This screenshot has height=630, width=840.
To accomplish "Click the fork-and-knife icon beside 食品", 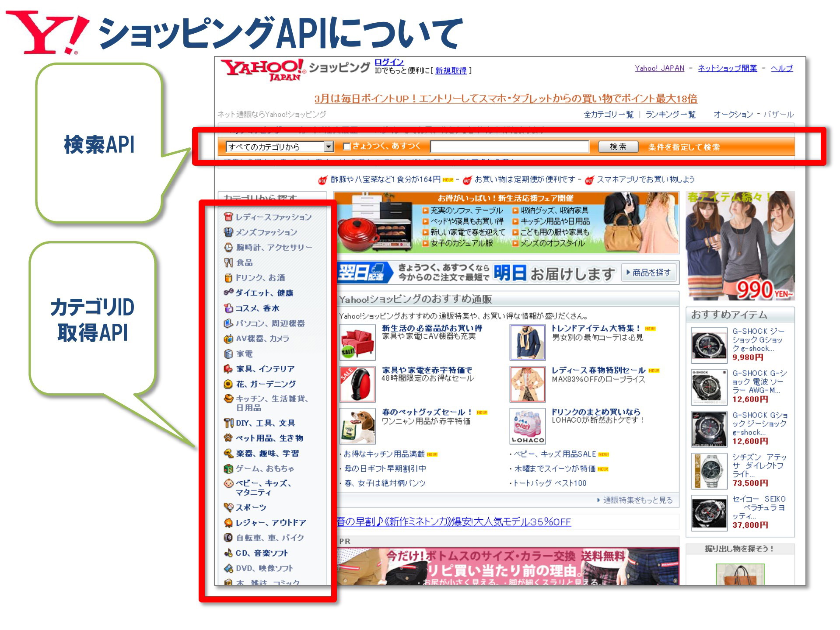I will pos(228,262).
